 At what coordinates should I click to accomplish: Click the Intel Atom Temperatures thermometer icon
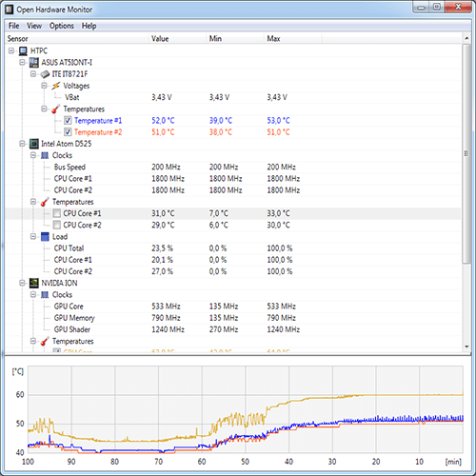[x=45, y=202]
